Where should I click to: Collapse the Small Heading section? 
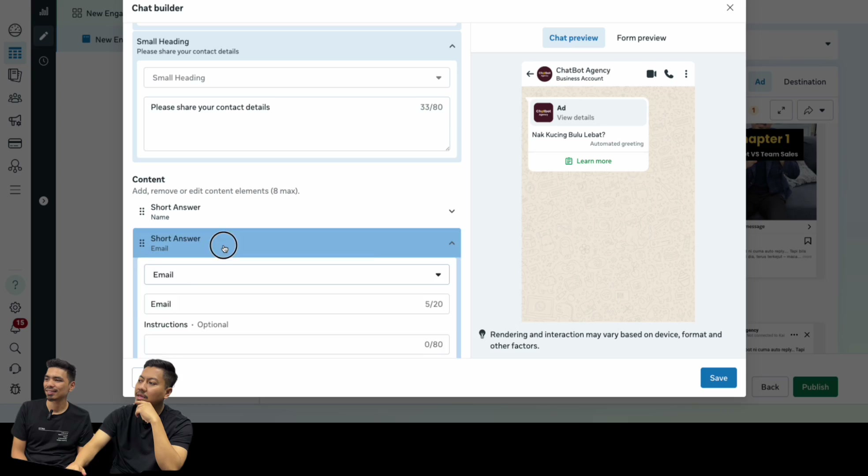[452, 46]
